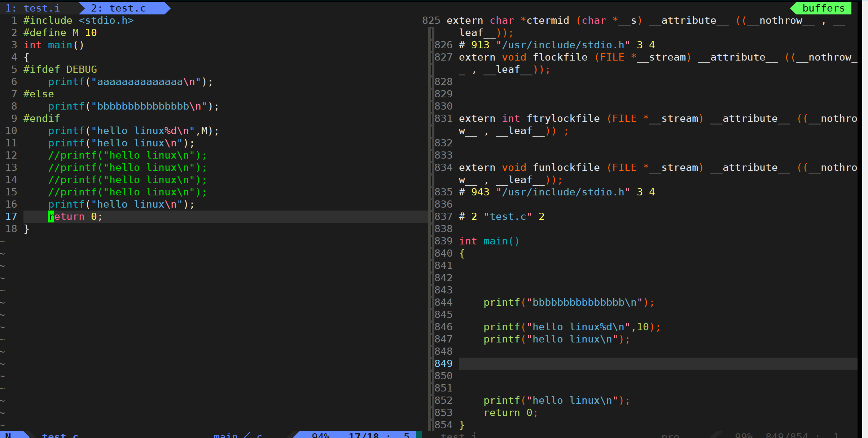Switch to the test.c buffer tab
This screenshot has height=438, width=868.
[118, 8]
